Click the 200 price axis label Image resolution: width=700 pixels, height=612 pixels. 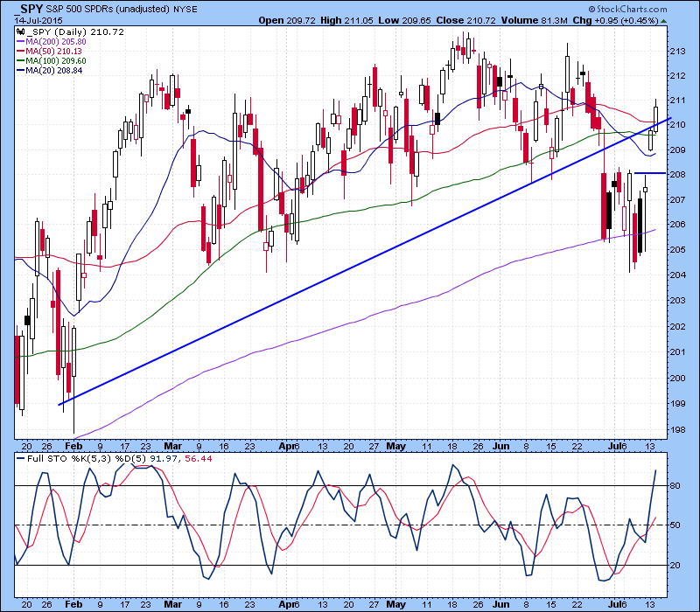(x=677, y=378)
